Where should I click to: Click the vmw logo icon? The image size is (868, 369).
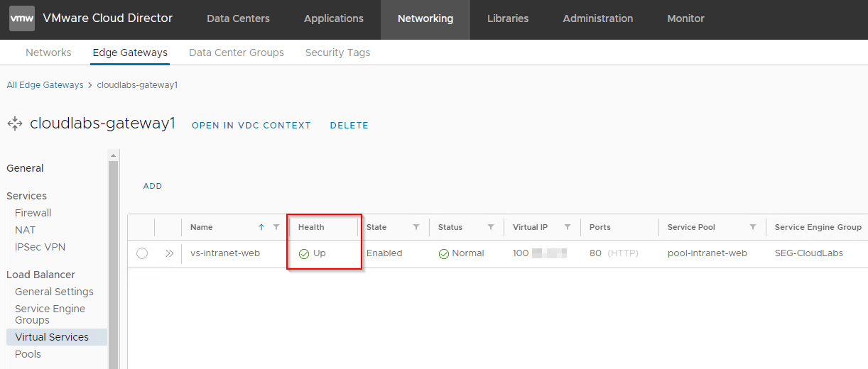[21, 18]
